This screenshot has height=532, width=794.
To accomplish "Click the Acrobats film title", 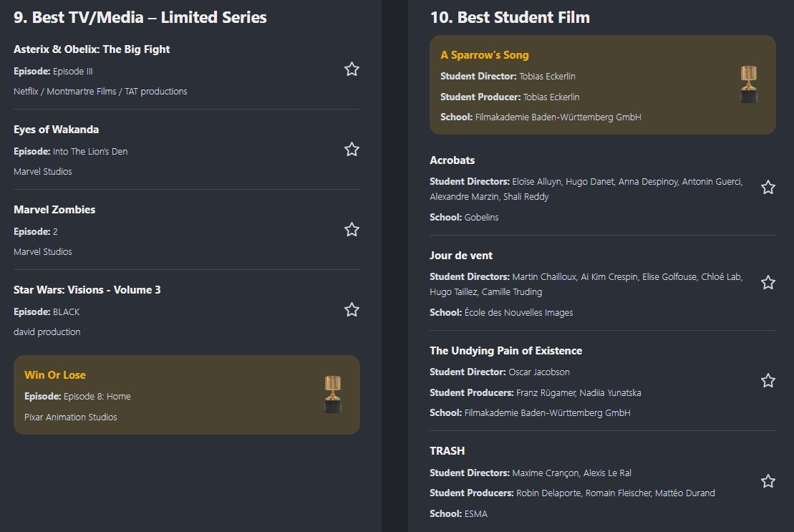I will point(452,160).
